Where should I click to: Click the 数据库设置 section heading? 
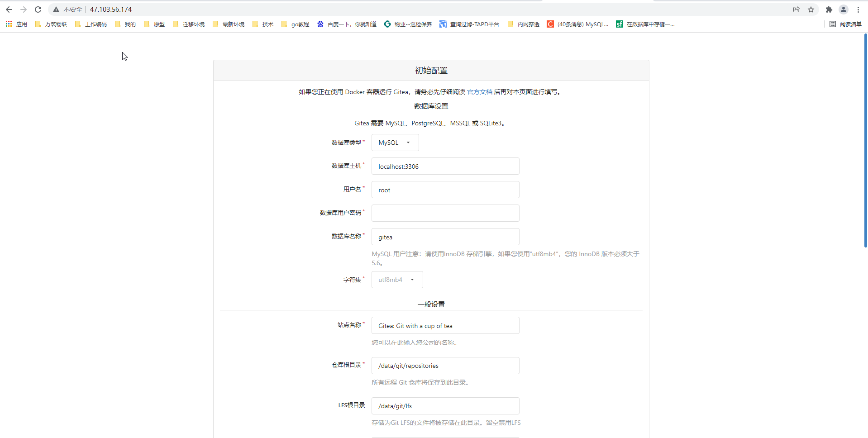[431, 106]
